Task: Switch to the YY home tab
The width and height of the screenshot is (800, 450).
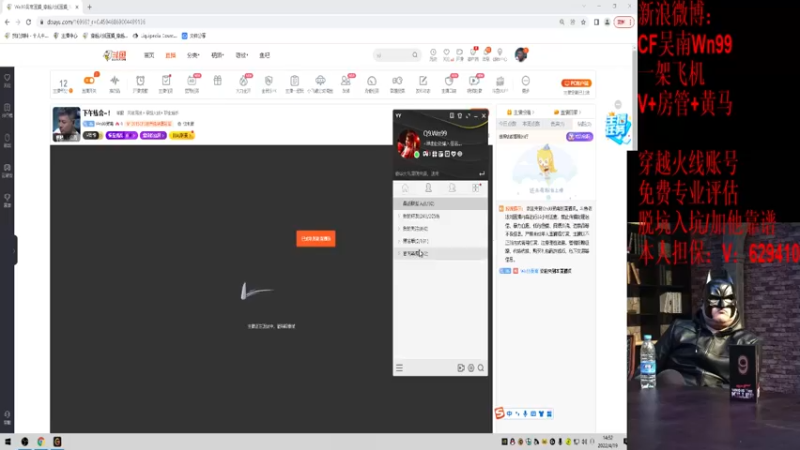Action: [x=405, y=188]
